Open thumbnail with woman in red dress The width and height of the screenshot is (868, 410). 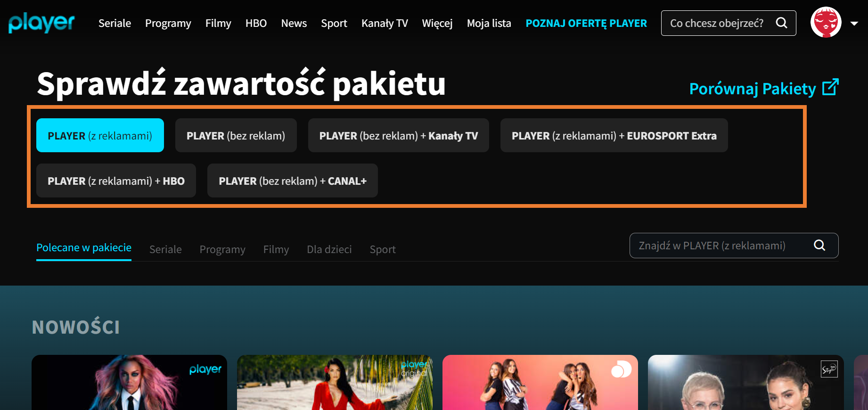coord(335,382)
